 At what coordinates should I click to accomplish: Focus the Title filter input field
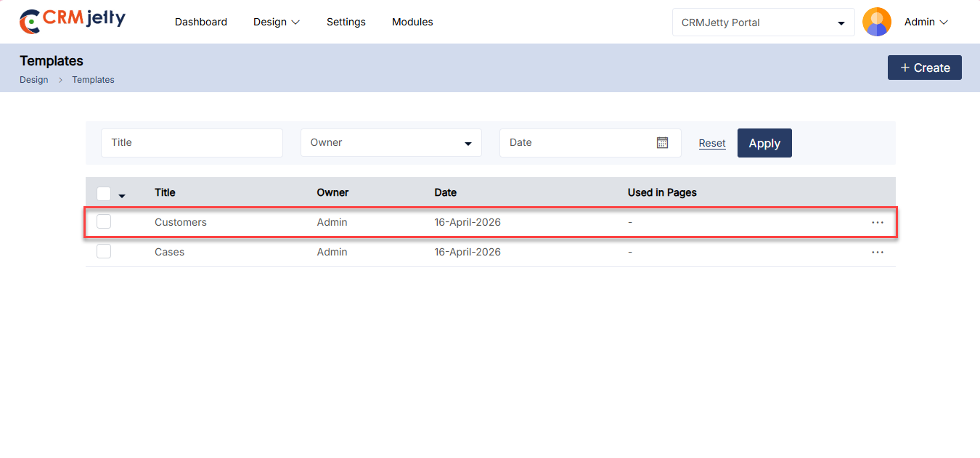[192, 143]
